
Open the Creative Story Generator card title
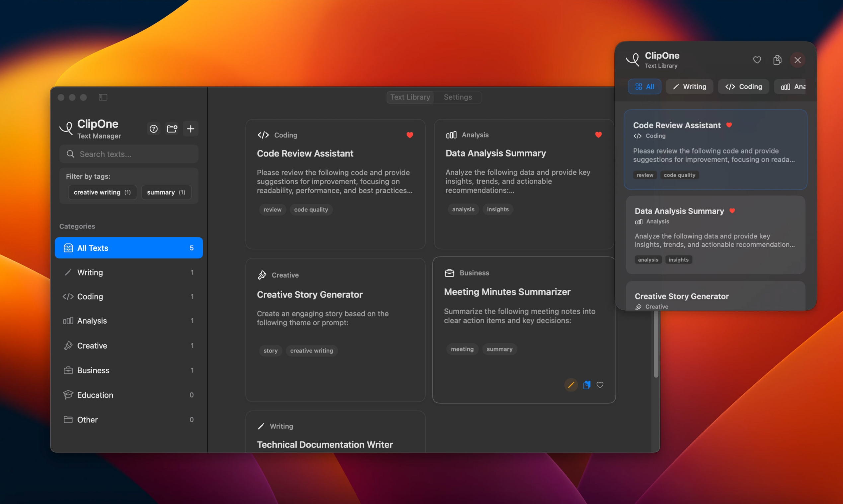[310, 294]
